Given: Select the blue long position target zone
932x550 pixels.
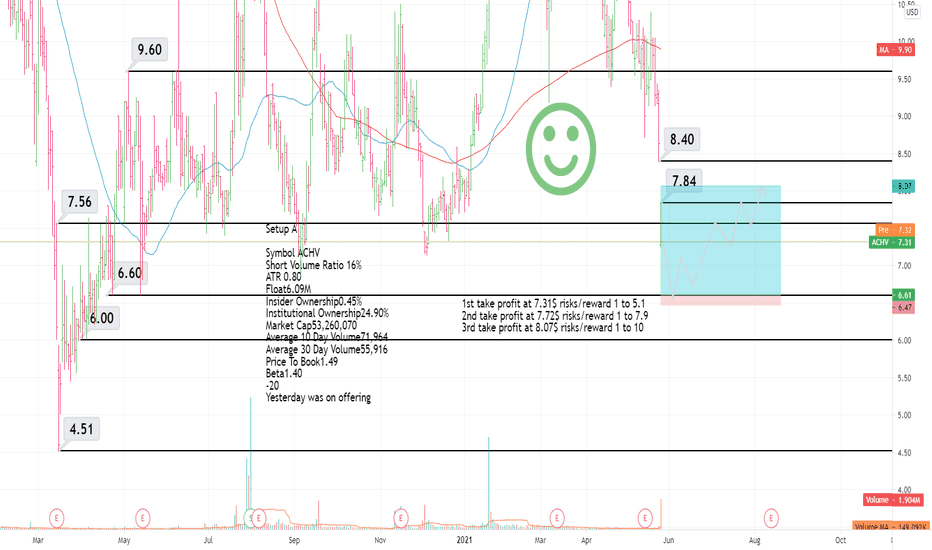Looking at the screenshot, I should tap(720, 240).
